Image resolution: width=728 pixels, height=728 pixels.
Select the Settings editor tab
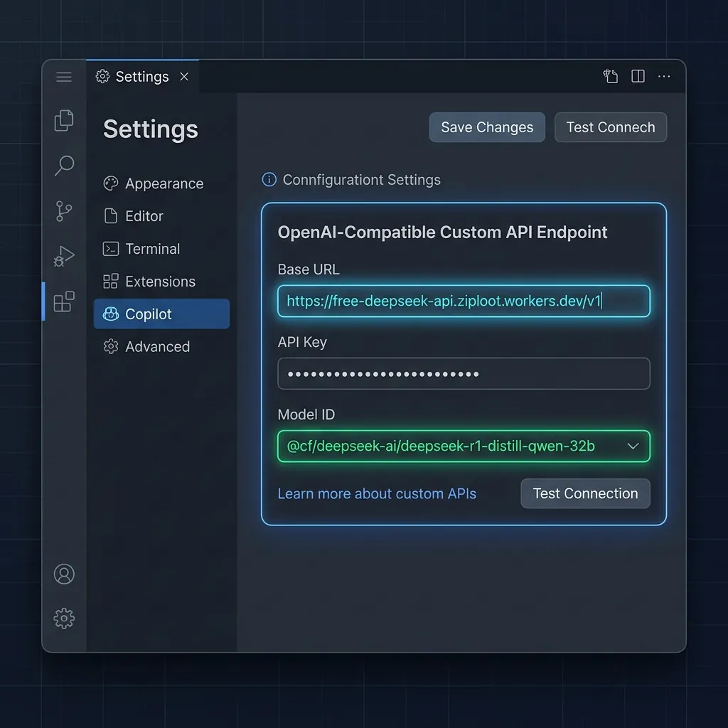coord(142,77)
